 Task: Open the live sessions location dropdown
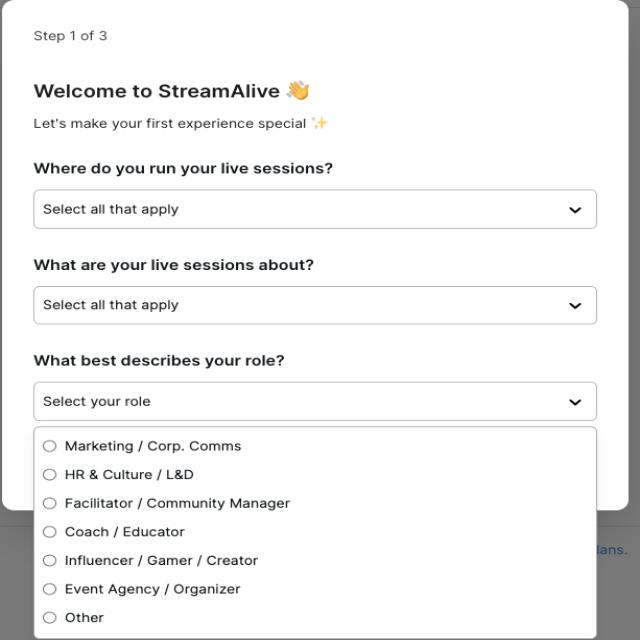tap(315, 209)
